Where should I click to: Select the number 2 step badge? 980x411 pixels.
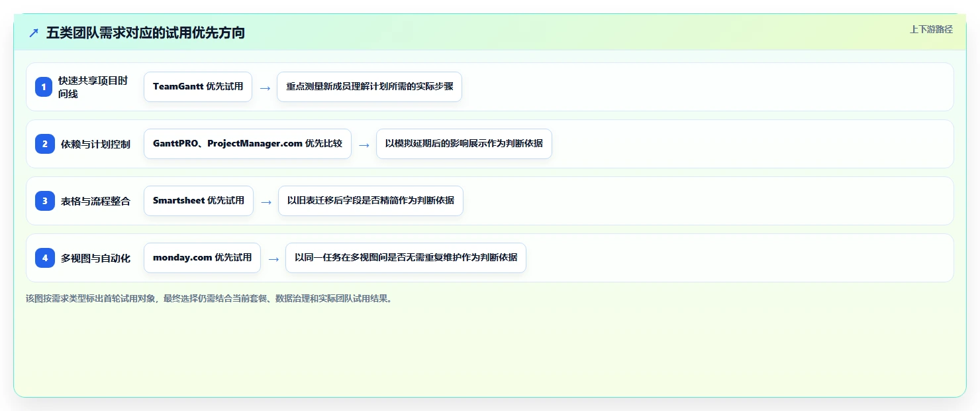(45, 144)
